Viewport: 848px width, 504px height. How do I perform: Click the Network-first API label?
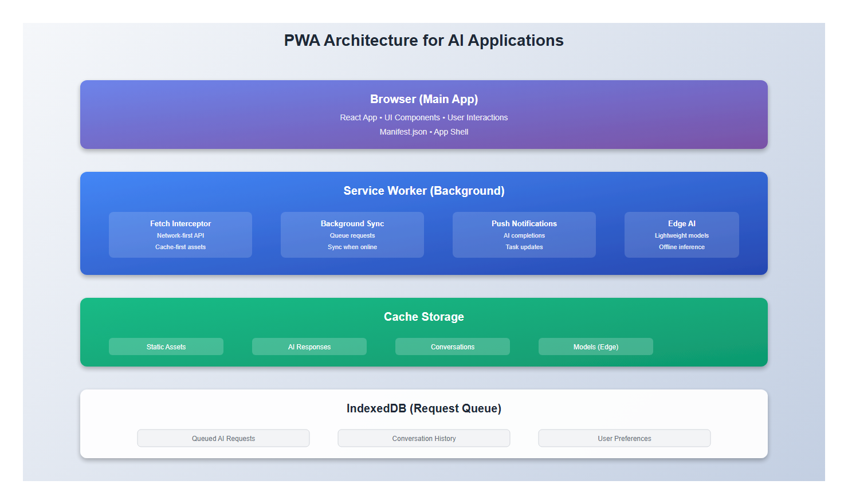pyautogui.click(x=180, y=235)
